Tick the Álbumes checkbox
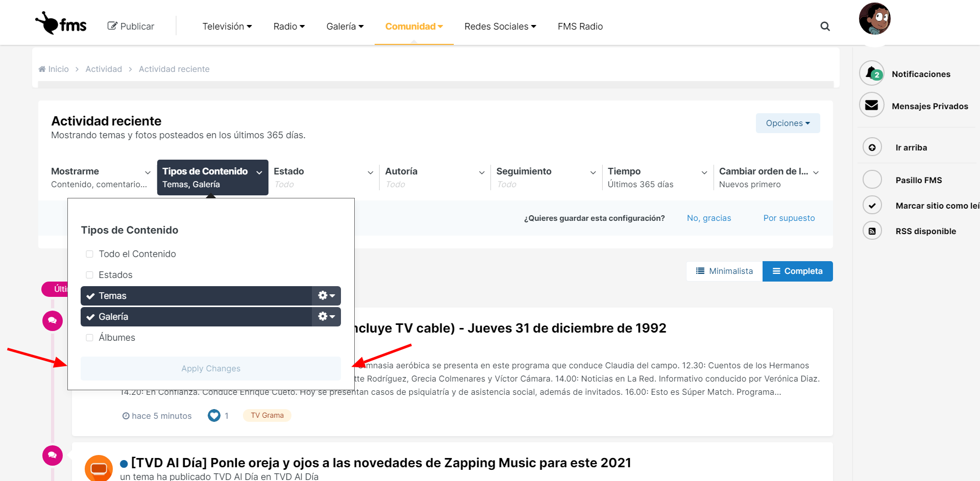 pos(90,338)
